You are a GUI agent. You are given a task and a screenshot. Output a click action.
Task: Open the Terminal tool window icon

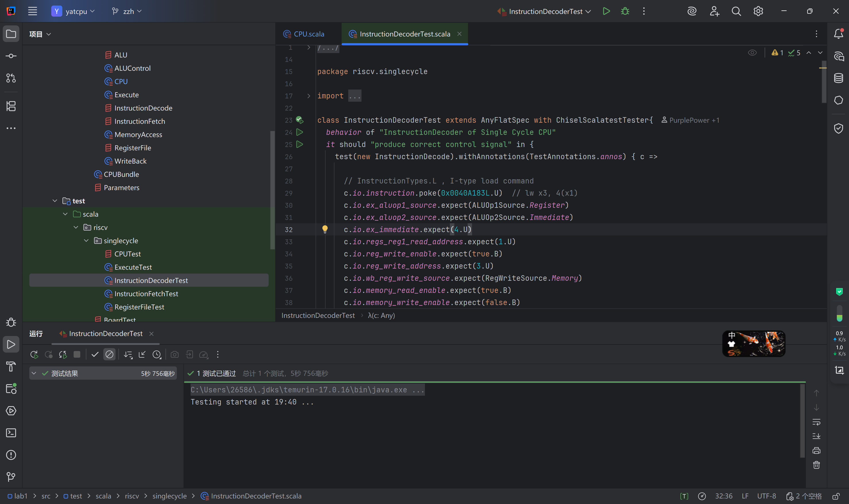click(x=11, y=433)
